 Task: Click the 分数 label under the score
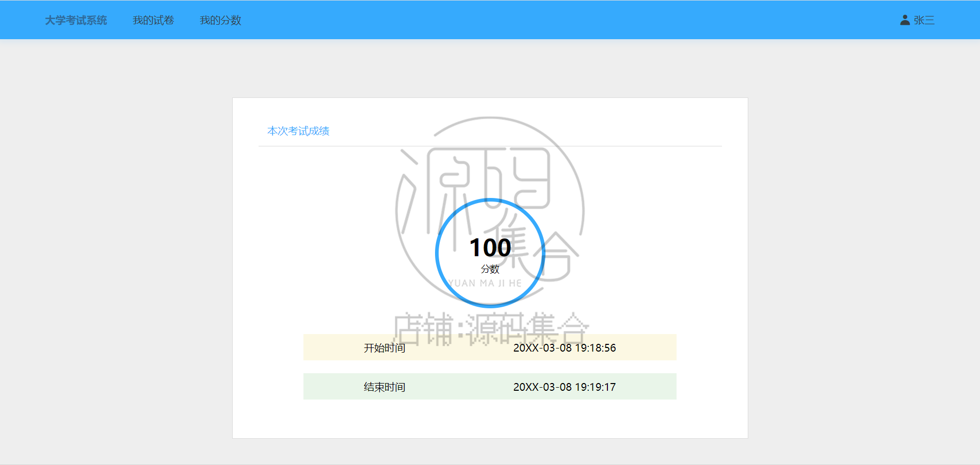[x=490, y=269]
